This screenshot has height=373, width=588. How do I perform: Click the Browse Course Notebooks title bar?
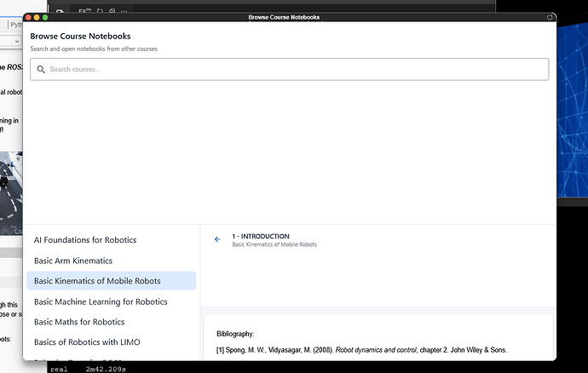[284, 17]
